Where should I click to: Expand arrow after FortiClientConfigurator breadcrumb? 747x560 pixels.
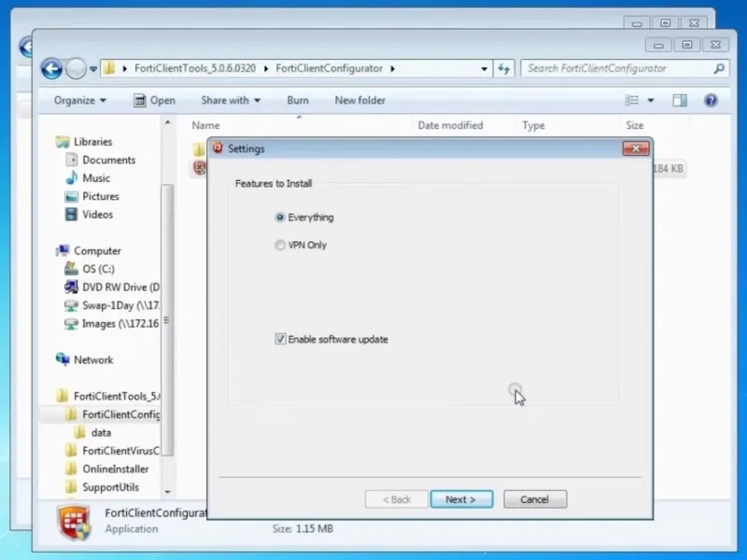(392, 68)
